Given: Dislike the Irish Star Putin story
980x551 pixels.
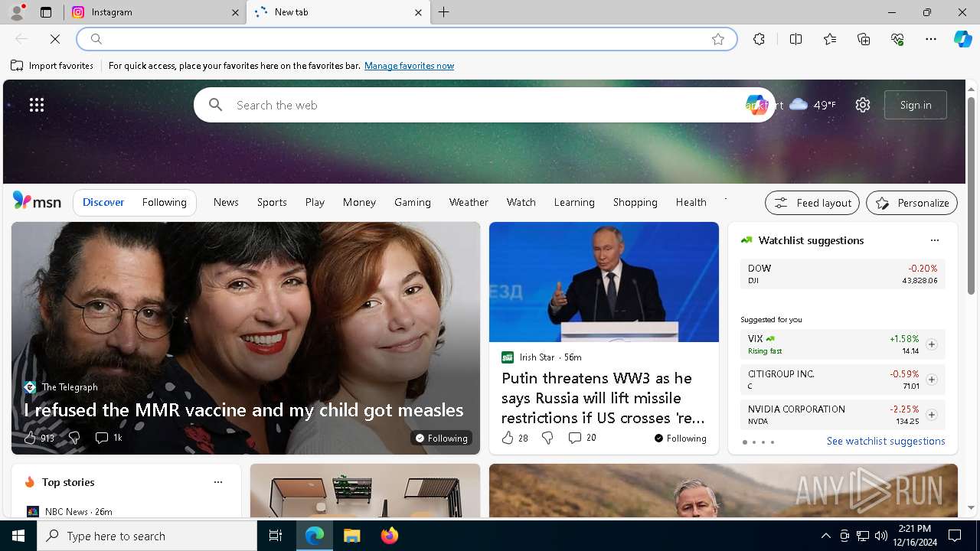Looking at the screenshot, I should [547, 438].
